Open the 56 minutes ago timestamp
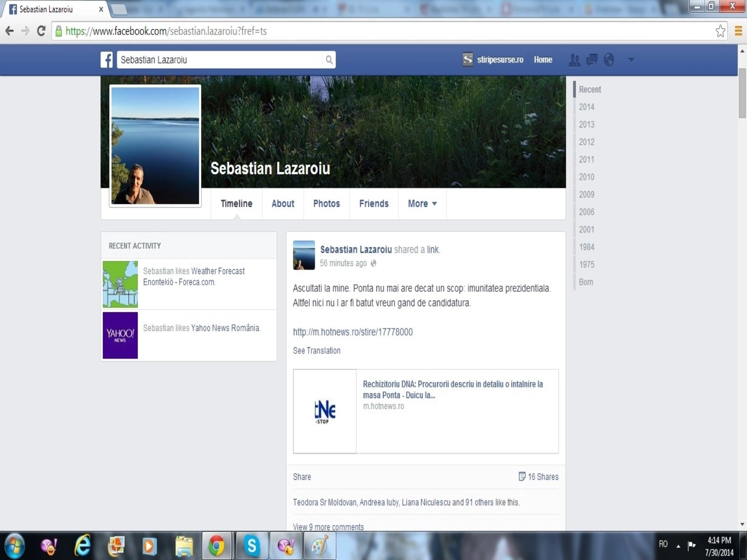 343,263
